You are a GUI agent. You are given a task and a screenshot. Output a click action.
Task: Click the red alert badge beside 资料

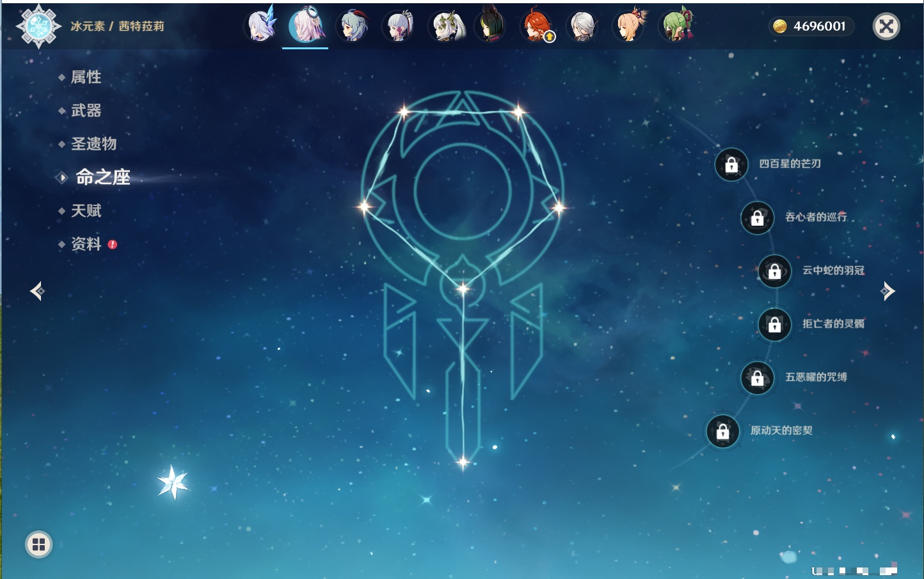click(x=113, y=244)
